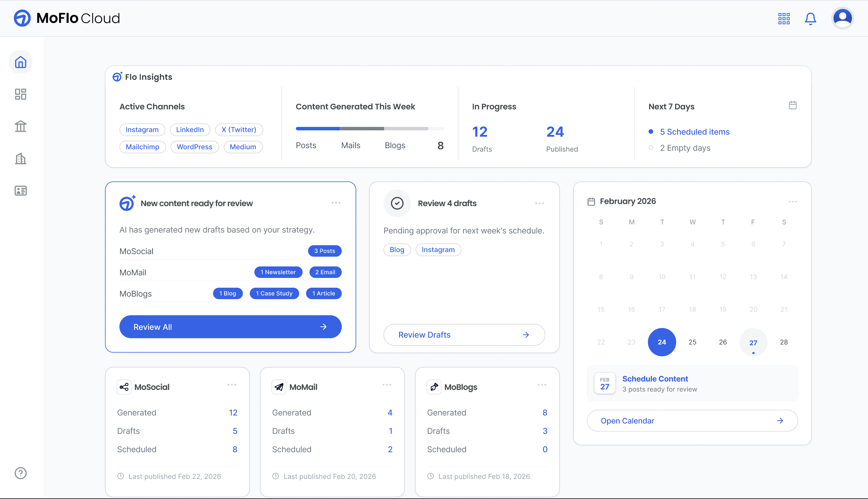Open the notifications bell

coord(810,18)
